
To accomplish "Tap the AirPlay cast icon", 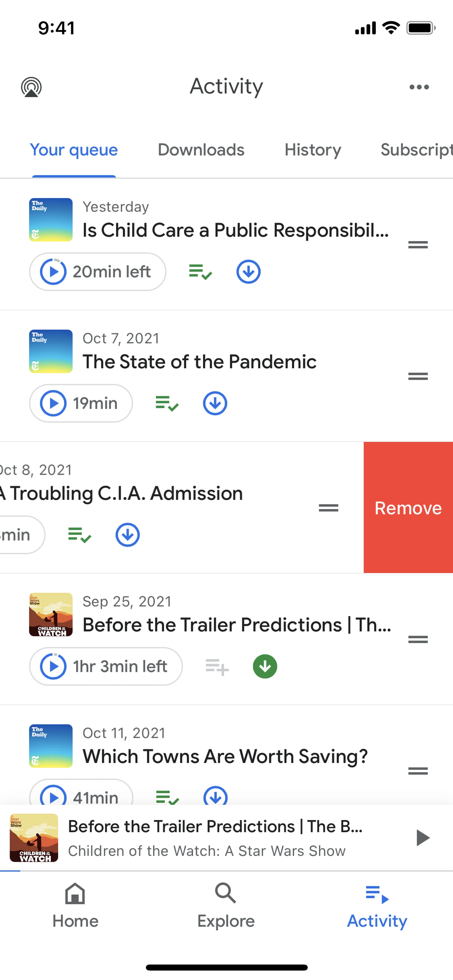I will (31, 87).
